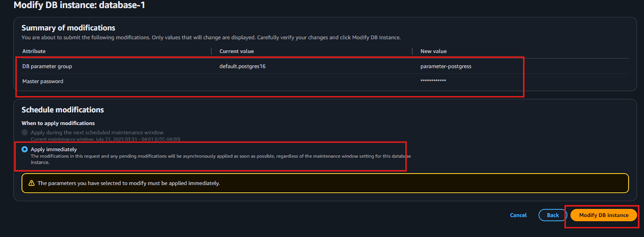Click the parameter-postgress new value
Screen dimensions: 644x237
click(446, 66)
